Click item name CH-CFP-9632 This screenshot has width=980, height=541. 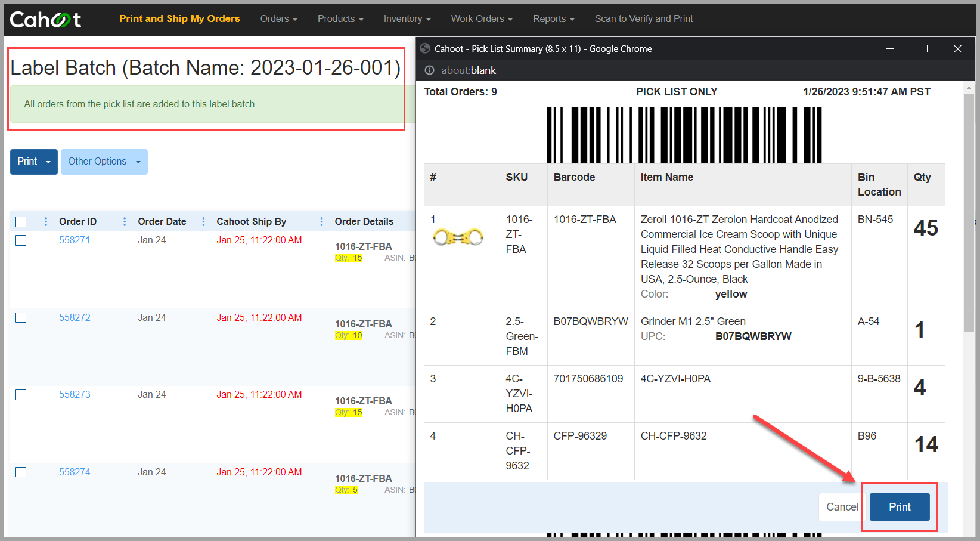[674, 436]
